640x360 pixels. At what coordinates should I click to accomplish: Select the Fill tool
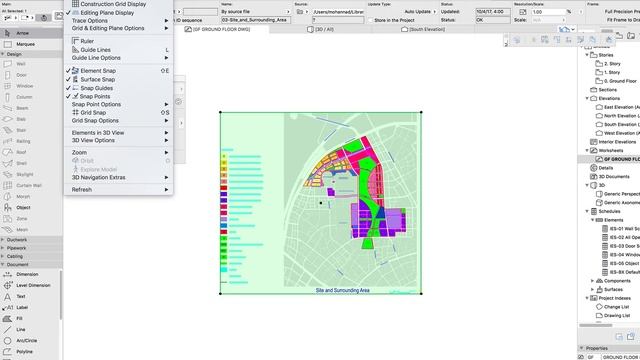30,318
